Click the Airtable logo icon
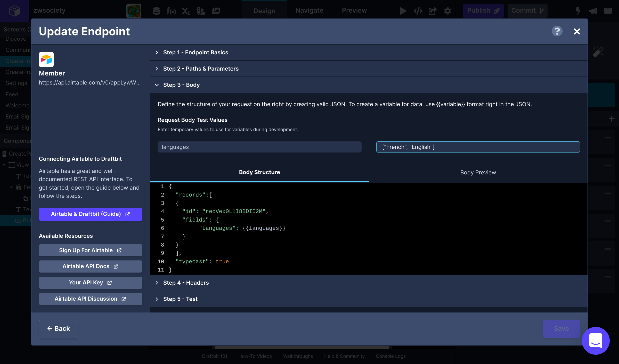 [x=46, y=60]
